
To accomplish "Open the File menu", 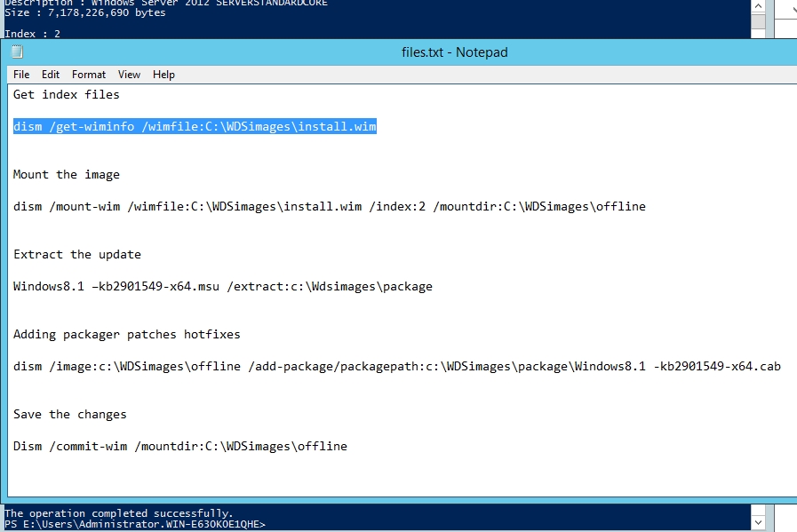I will point(21,75).
